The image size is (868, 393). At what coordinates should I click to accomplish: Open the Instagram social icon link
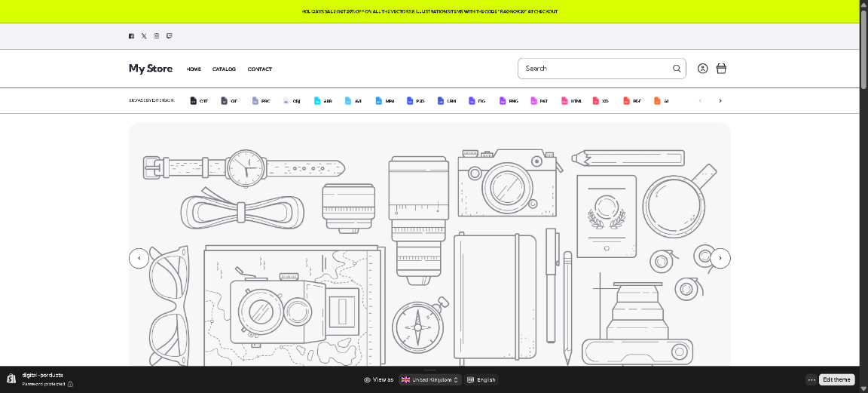point(157,35)
